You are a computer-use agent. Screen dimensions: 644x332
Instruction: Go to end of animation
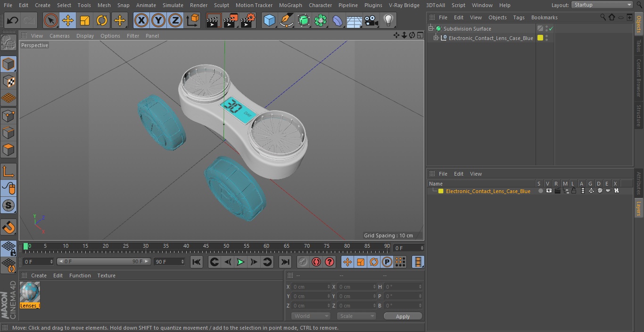(x=285, y=262)
